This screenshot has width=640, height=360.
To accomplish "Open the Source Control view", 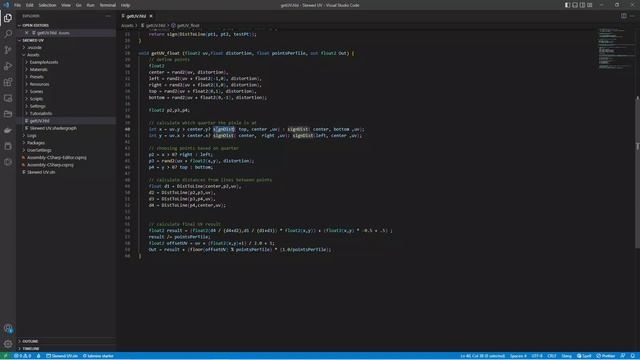I will pos(8,50).
